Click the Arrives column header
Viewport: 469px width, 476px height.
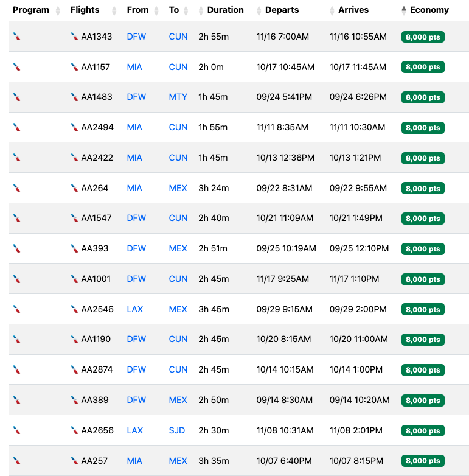[x=353, y=10]
